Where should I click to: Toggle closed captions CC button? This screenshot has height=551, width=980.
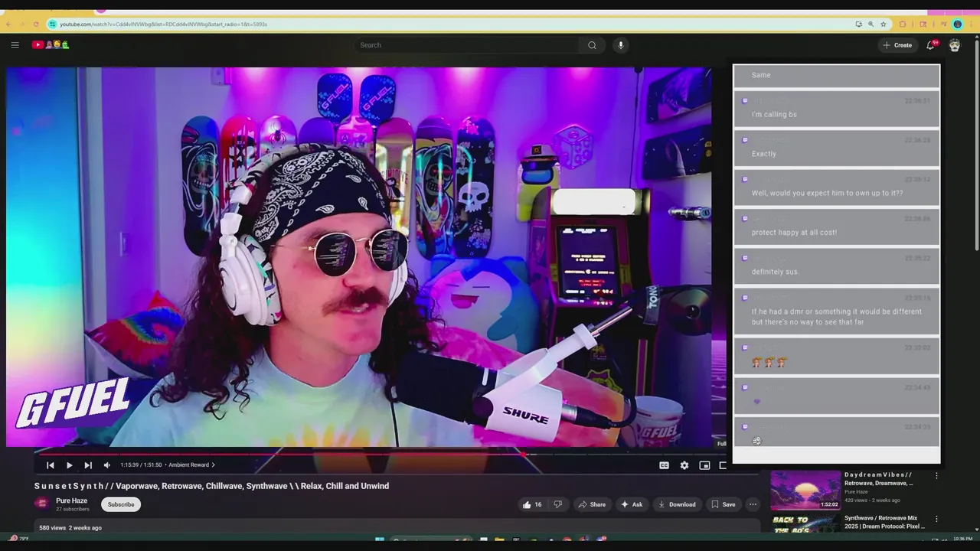664,465
